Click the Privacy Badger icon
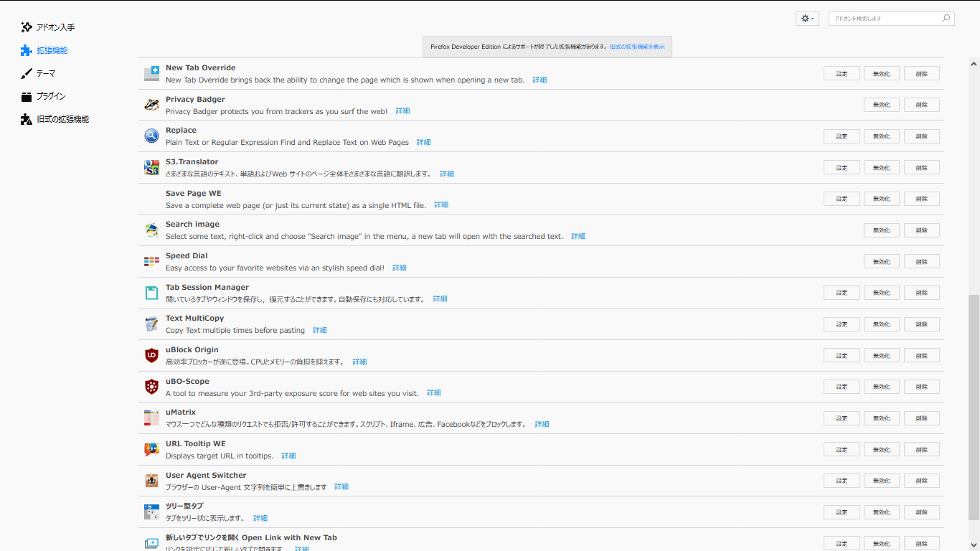The width and height of the screenshot is (980, 551). [151, 105]
